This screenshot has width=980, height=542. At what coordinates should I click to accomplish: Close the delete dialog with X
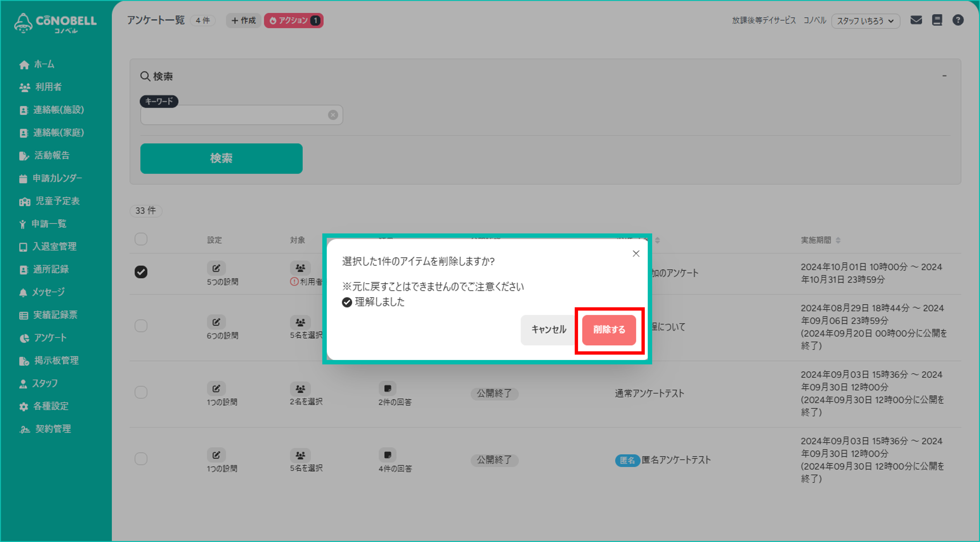pyautogui.click(x=636, y=254)
